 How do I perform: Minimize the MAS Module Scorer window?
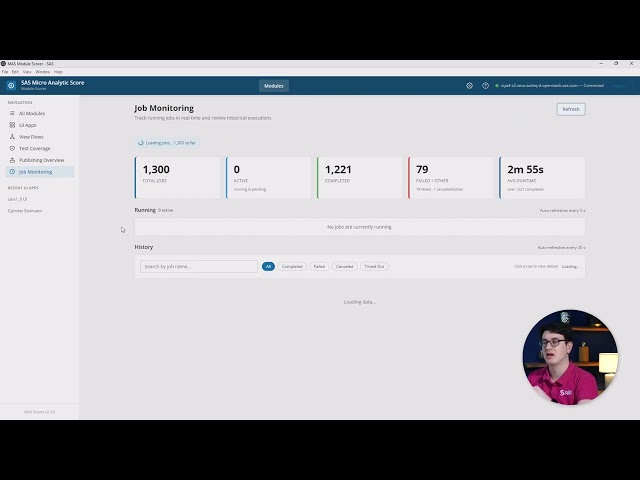tap(601, 64)
